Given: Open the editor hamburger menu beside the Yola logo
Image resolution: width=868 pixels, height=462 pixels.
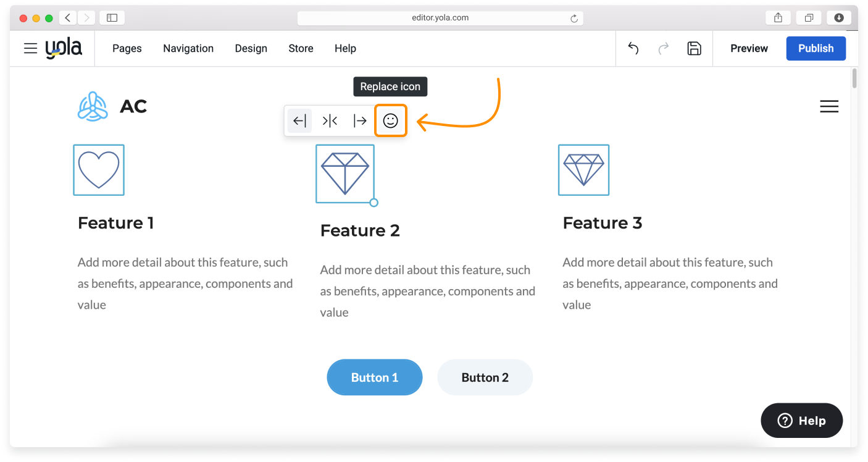Looking at the screenshot, I should point(30,48).
